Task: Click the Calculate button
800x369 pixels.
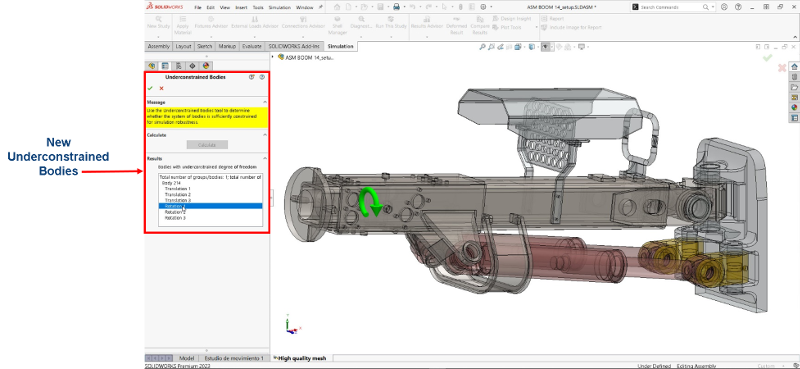Action: (x=207, y=145)
